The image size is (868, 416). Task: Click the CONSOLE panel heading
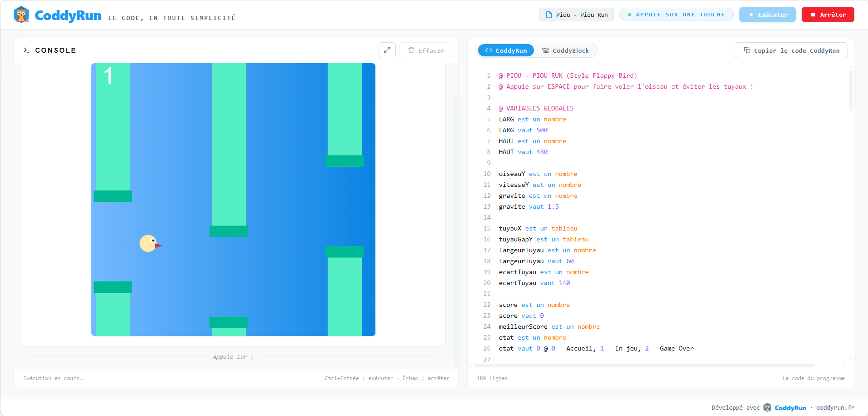pyautogui.click(x=55, y=50)
